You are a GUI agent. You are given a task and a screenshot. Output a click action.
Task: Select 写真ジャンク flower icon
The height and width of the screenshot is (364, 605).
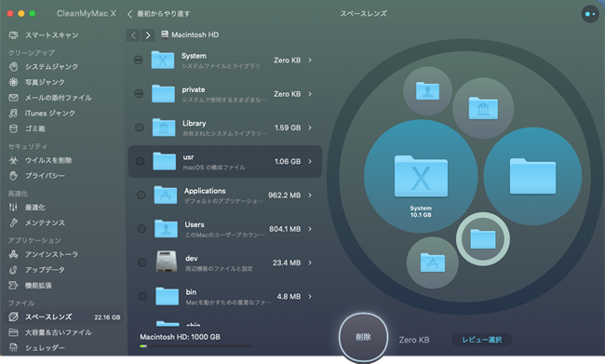[x=14, y=82]
